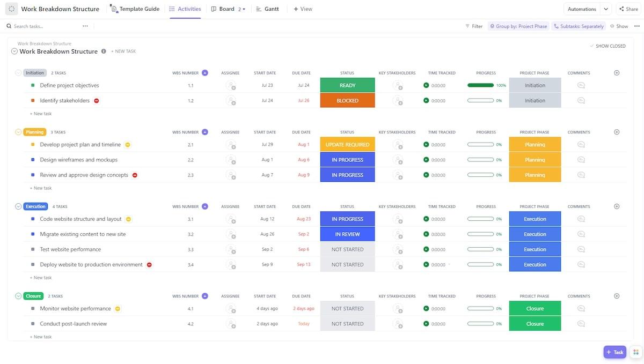
Task: Open the search options ellipsis menu
Action: coord(85,26)
